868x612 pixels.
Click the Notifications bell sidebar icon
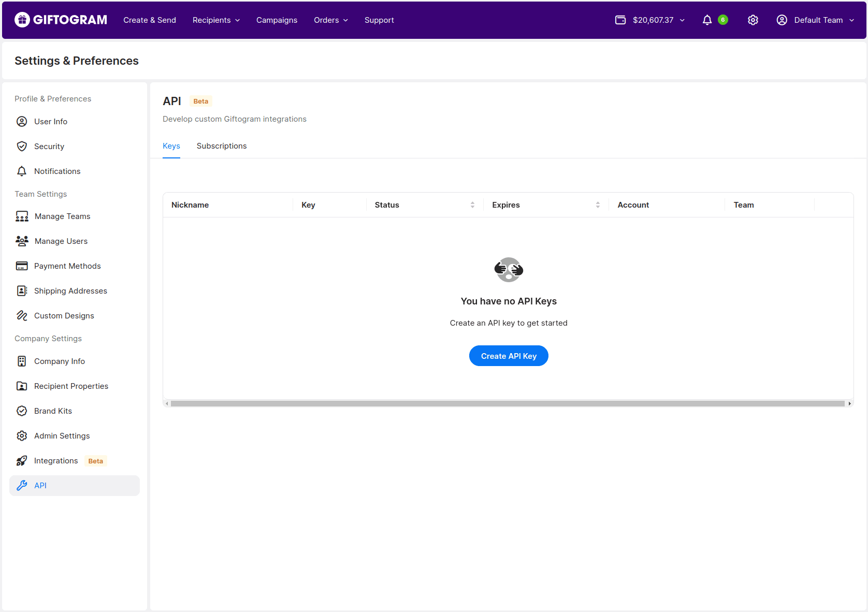pos(22,171)
